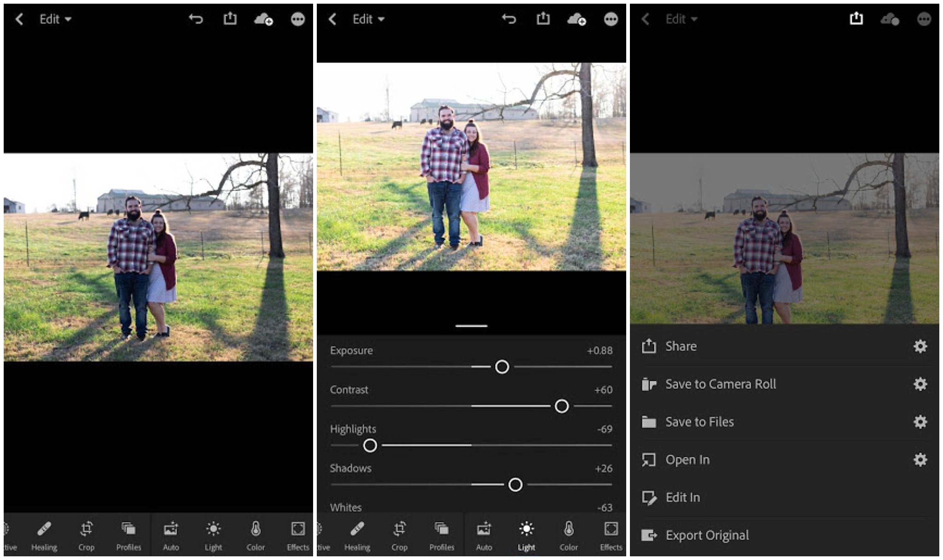Tap Contrast slider handle
Image resolution: width=943 pixels, height=560 pixels.
(x=562, y=406)
